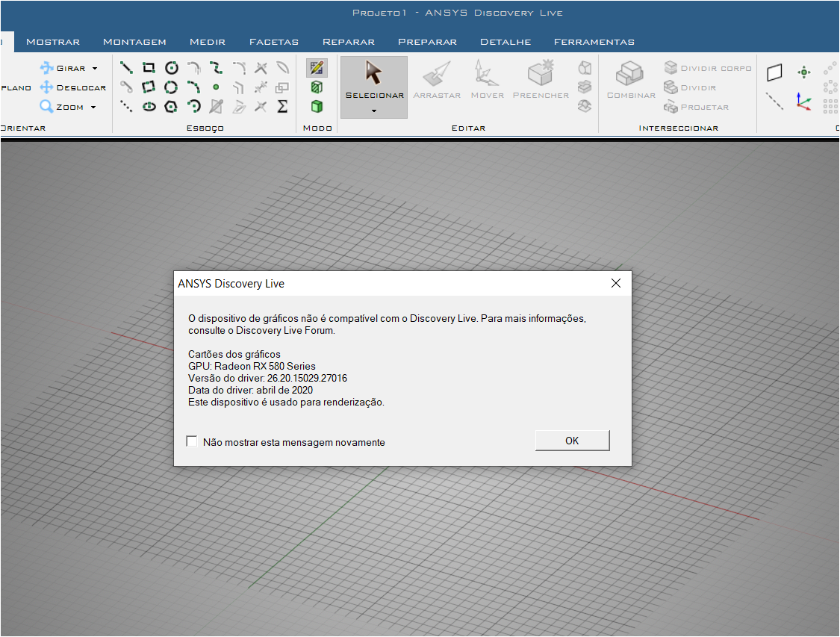The image size is (840, 637).
Task: Select the Tangent Arc tool
Action: tap(193, 67)
